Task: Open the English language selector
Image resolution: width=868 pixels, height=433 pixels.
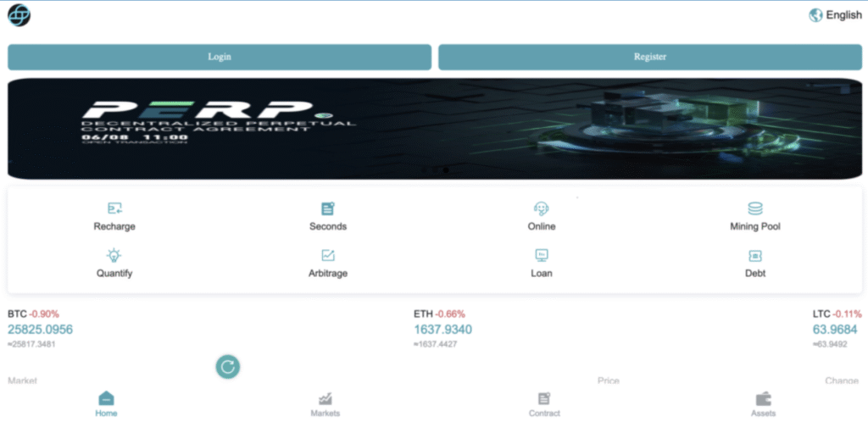Action: point(835,15)
